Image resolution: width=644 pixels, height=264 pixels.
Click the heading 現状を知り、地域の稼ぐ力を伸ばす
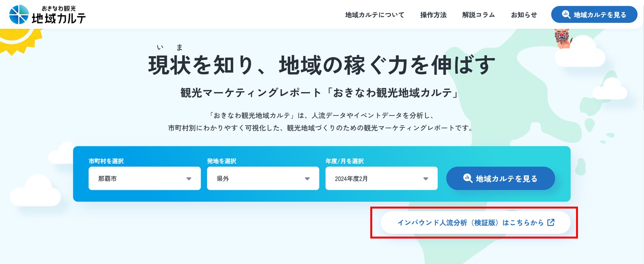click(322, 65)
